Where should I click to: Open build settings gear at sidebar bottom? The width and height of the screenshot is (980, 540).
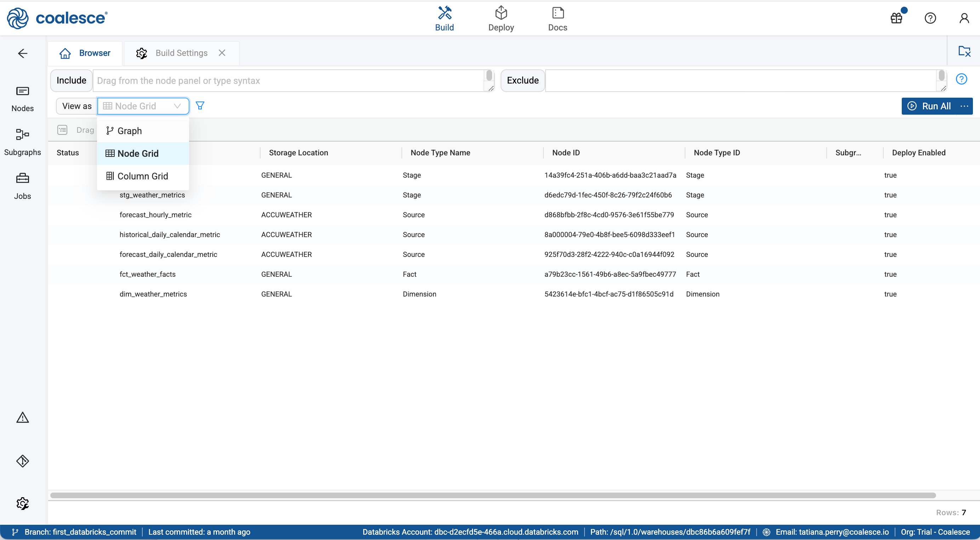click(x=22, y=504)
